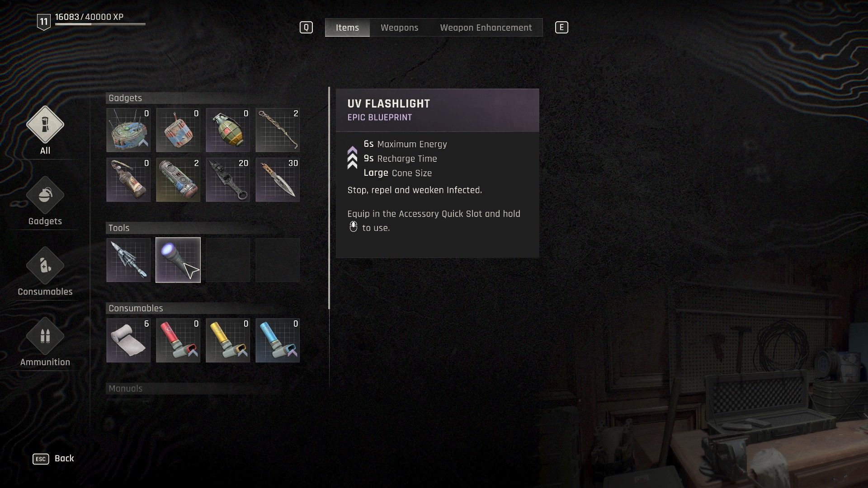Viewport: 868px width, 488px height.
Task: Select the throwing knife with 30 count
Action: click(x=278, y=179)
